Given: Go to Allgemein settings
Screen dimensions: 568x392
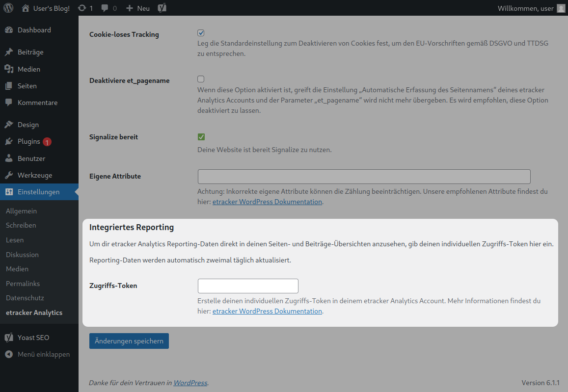Looking at the screenshot, I should tap(22, 211).
